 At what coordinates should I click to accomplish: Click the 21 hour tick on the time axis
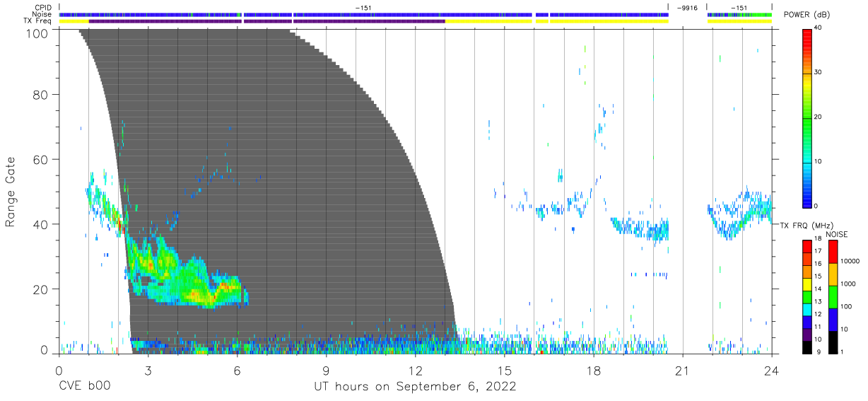pos(682,370)
